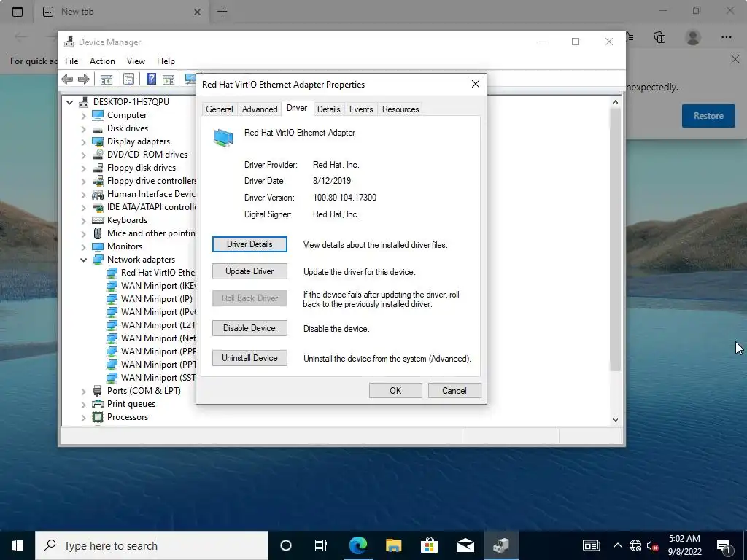Open the Action menu in Device Manager
This screenshot has width=747, height=560.
pyautogui.click(x=102, y=61)
